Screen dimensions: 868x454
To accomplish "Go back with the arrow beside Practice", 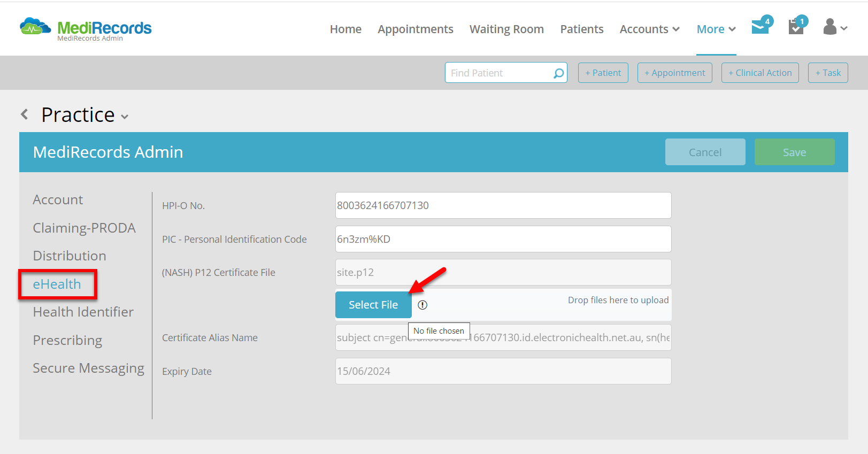I will (x=25, y=114).
